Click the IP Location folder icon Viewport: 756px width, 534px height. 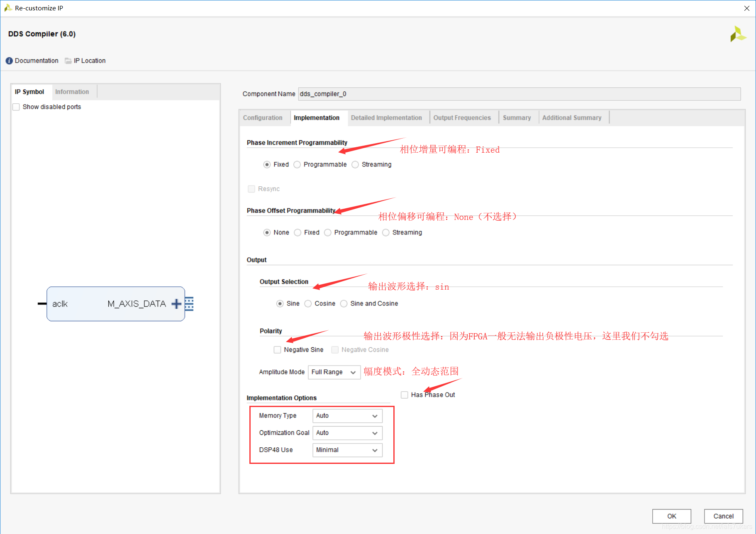pyautogui.click(x=68, y=61)
